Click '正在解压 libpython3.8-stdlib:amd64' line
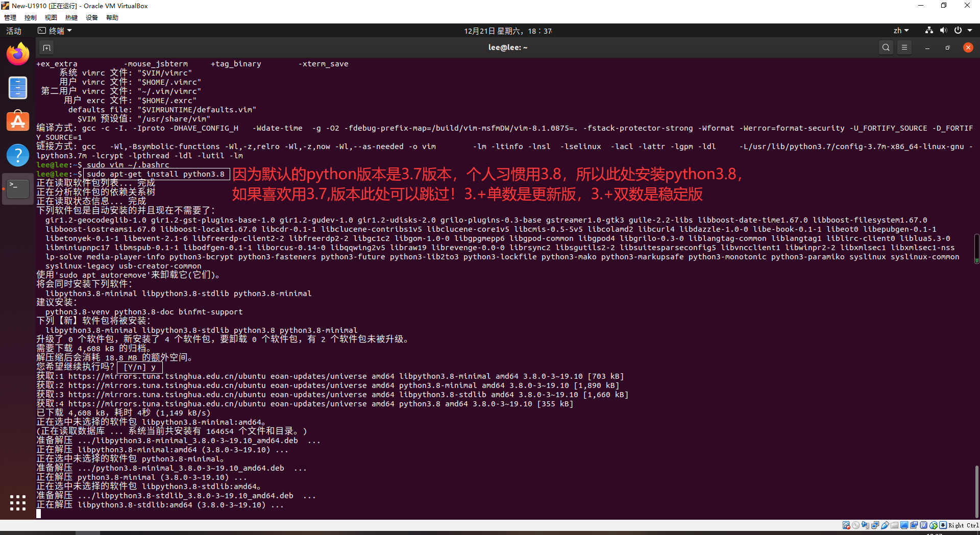 [x=160, y=505]
